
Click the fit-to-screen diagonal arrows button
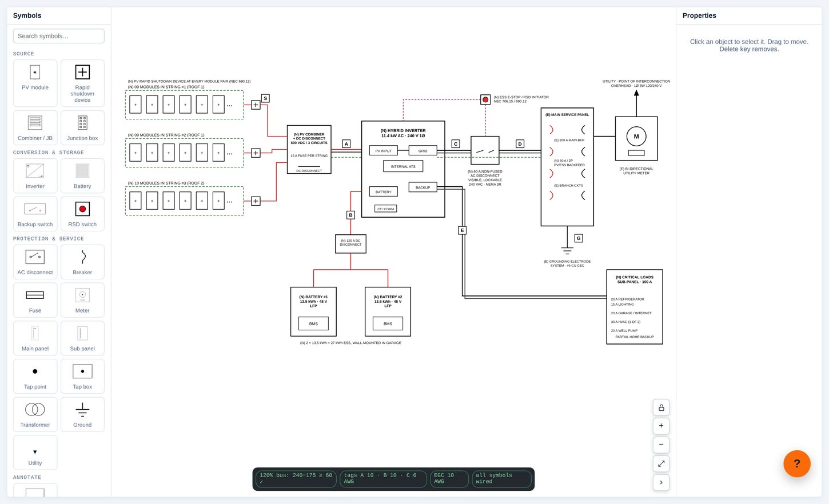661,463
